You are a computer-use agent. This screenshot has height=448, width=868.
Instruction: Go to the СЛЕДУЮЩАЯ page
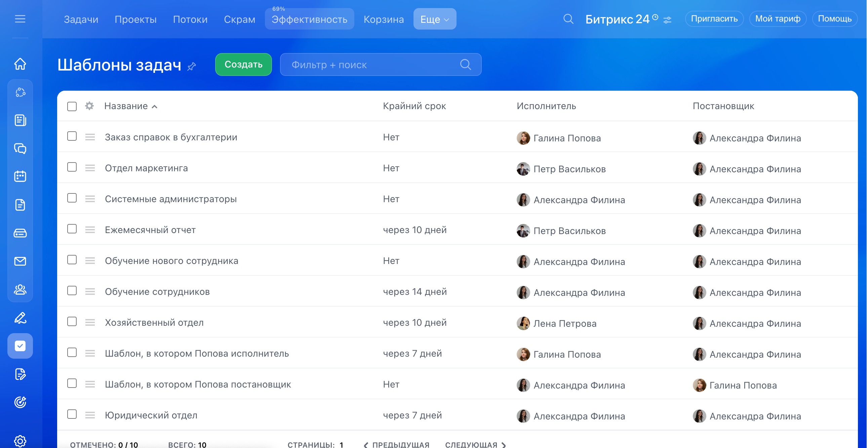(x=475, y=444)
